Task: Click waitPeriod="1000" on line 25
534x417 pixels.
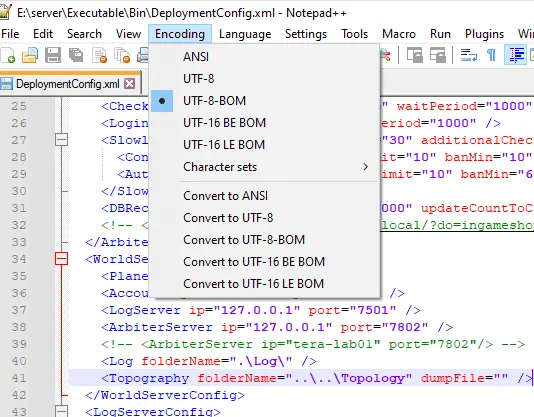Action: [464, 106]
